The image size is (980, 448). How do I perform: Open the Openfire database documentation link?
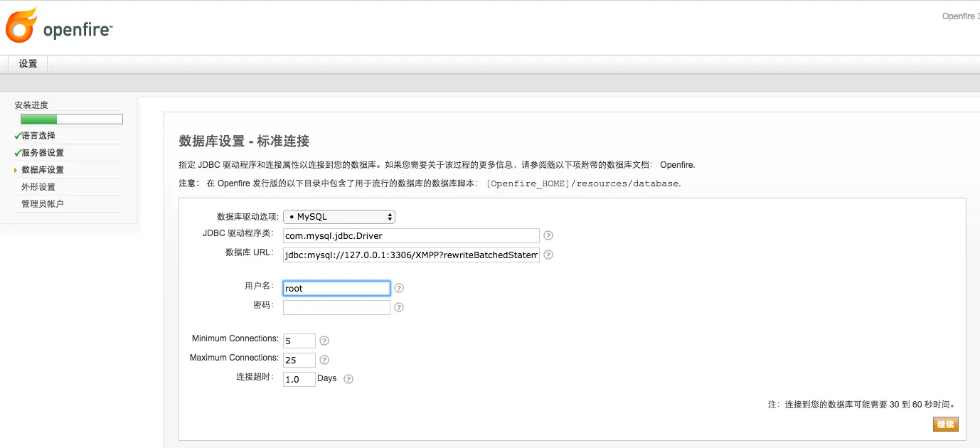pyautogui.click(x=676, y=165)
